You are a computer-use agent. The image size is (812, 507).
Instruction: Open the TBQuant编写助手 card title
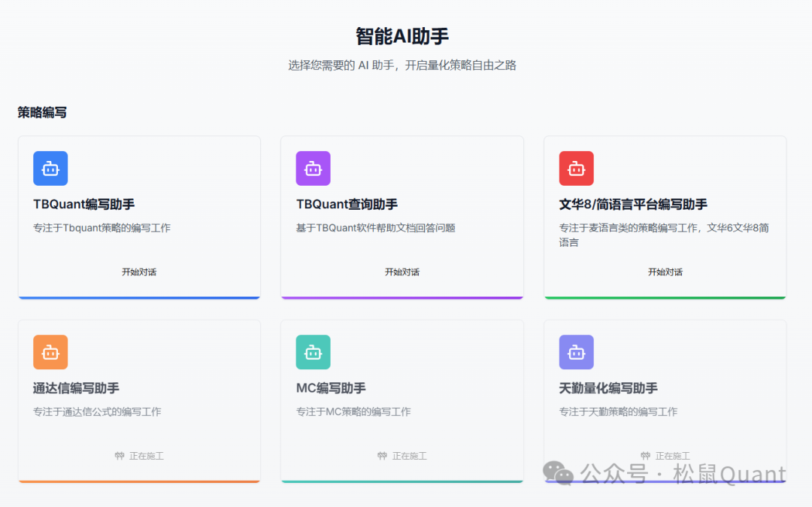click(84, 205)
